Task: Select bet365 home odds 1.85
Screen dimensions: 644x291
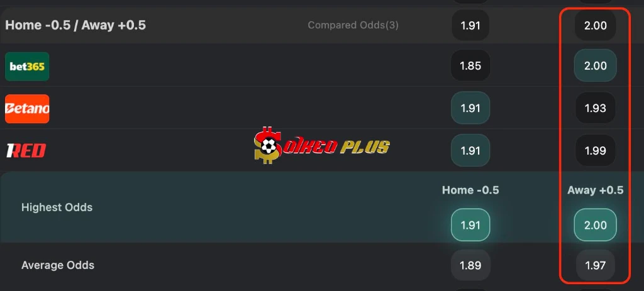Action: click(x=470, y=66)
